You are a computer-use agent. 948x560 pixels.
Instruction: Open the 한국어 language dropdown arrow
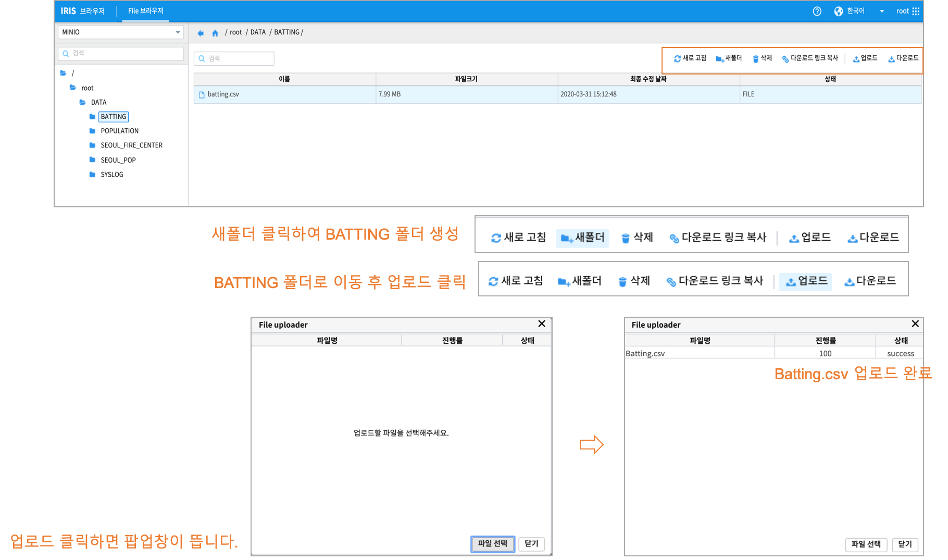tap(882, 11)
